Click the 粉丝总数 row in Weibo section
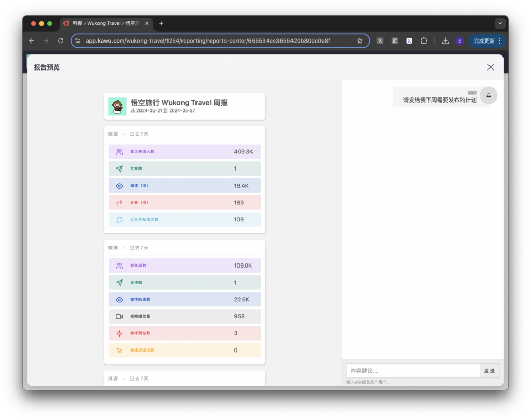Viewport: 531px width, 420px height. pos(185,265)
